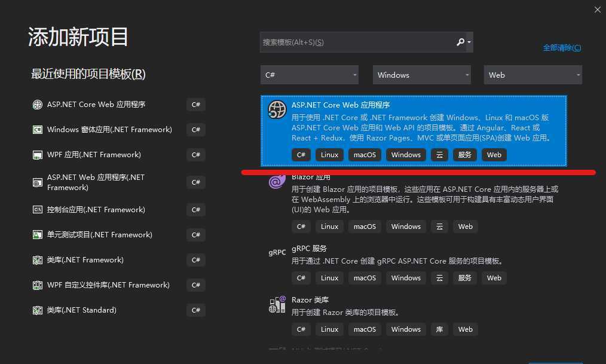Click the Razor 类库 template icon

pos(277,304)
